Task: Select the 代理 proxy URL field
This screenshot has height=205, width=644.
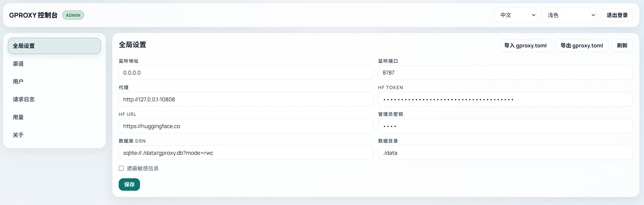Action: pyautogui.click(x=246, y=99)
